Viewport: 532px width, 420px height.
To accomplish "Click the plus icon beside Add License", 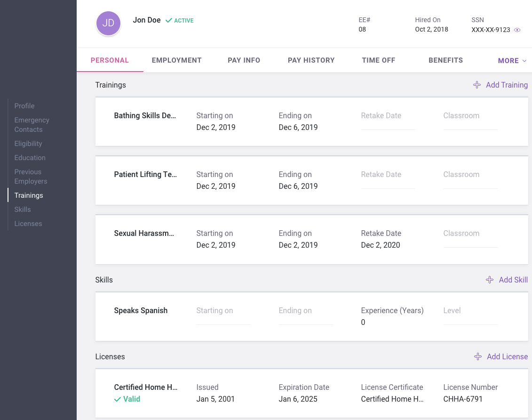I will coord(478,356).
